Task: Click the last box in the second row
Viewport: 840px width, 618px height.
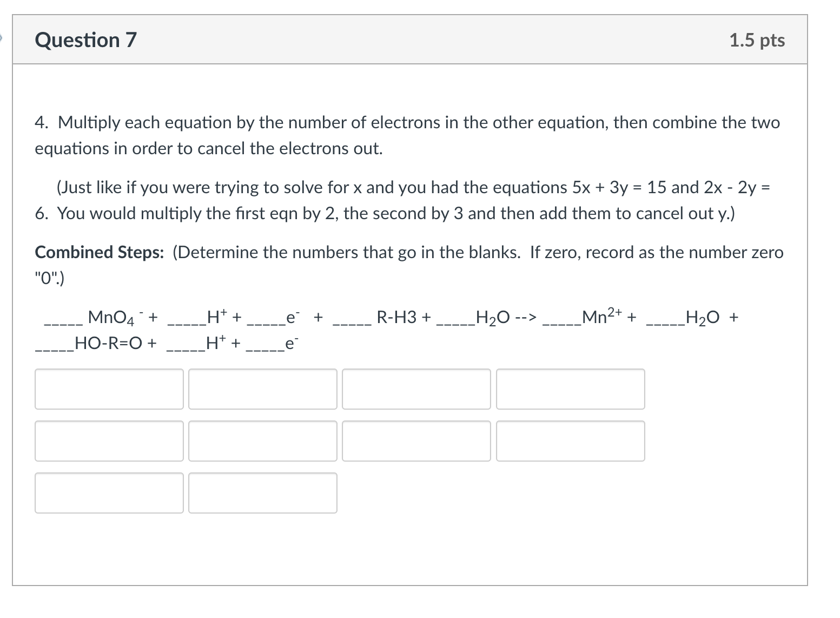Action: click(x=569, y=441)
